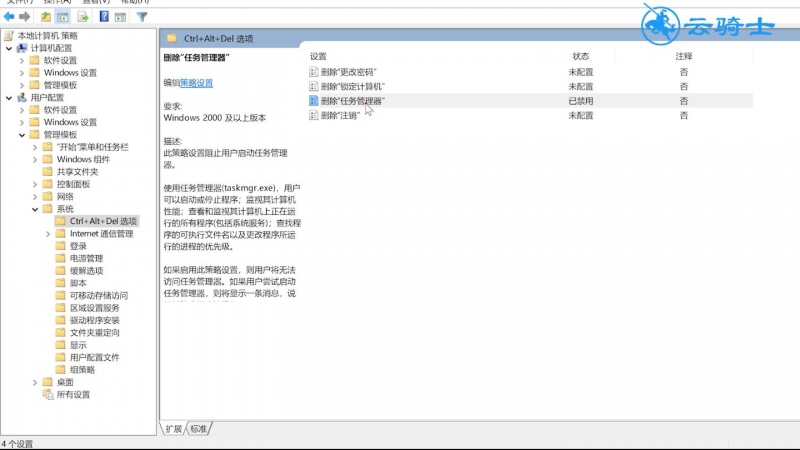Click the 计算机配置 computer icon in the tree
Screen dimensions: 800x450
tap(22, 48)
